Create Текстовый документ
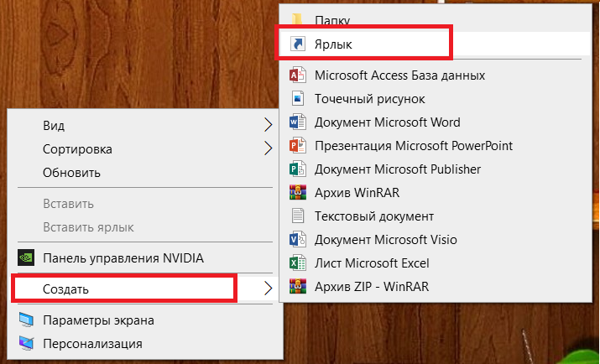The image size is (600, 364). (x=436, y=216)
